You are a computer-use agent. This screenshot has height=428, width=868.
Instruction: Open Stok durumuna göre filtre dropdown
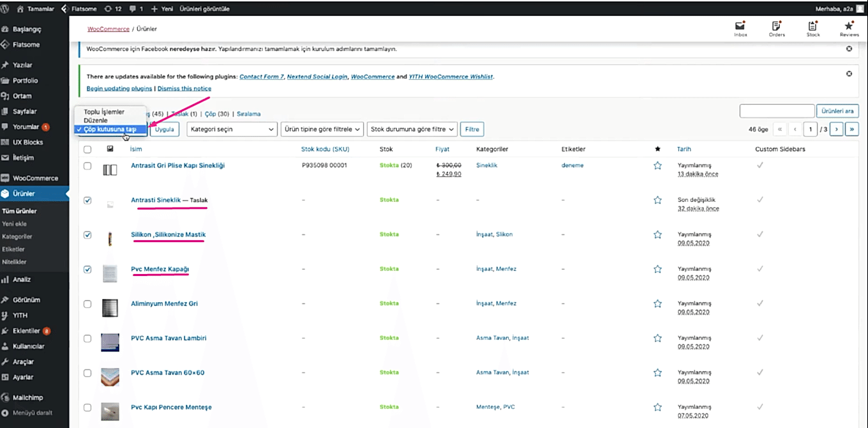(413, 129)
